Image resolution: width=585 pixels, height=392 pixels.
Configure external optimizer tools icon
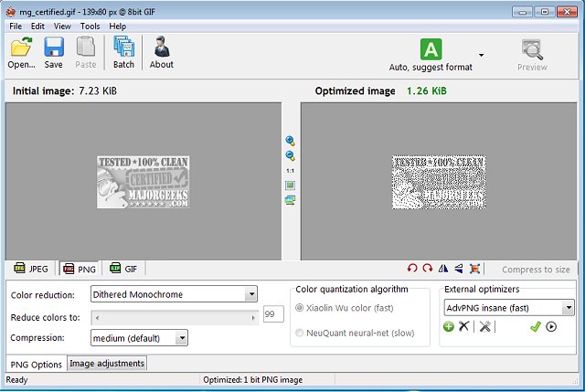[x=485, y=327]
